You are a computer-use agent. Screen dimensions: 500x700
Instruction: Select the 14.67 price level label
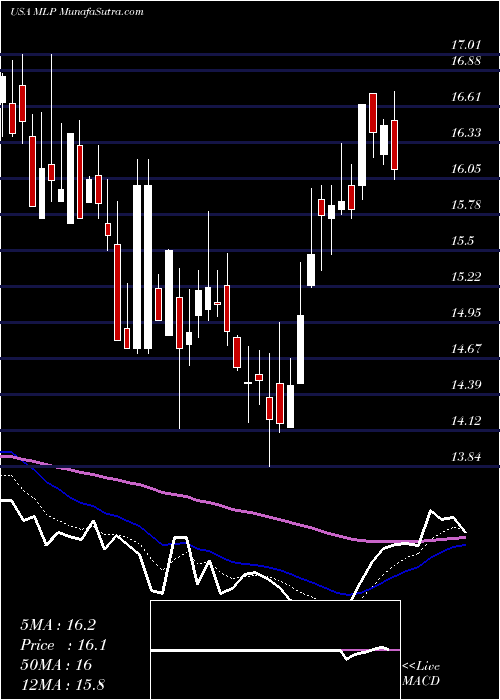pyautogui.click(x=466, y=349)
